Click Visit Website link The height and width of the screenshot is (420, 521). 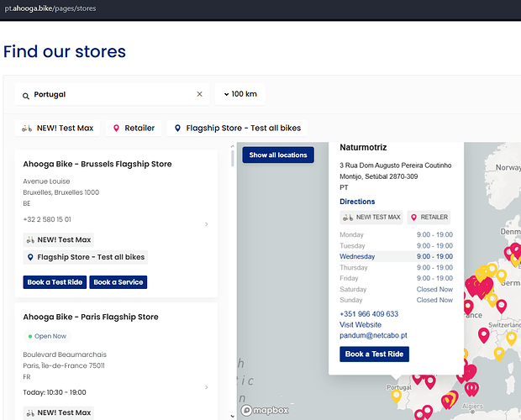[360, 325]
